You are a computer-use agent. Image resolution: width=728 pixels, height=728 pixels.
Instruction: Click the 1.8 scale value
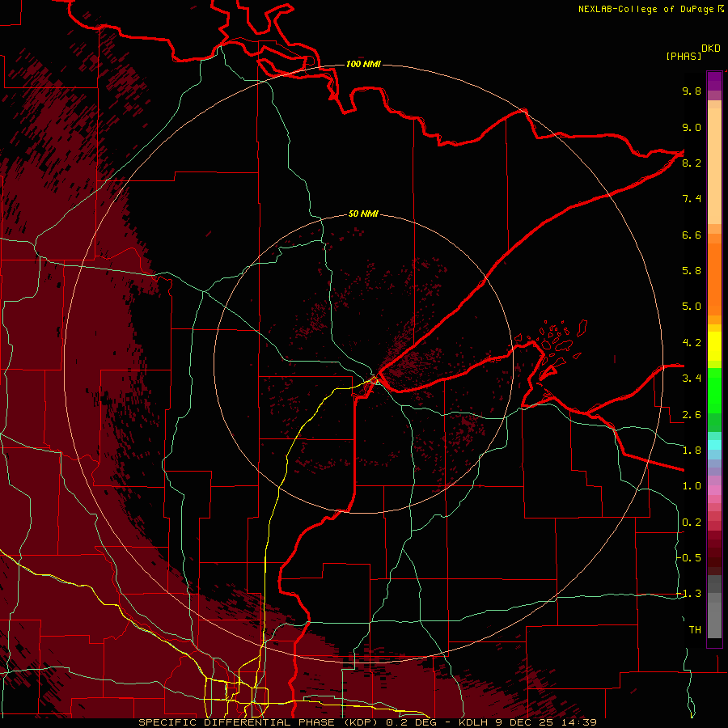692,451
